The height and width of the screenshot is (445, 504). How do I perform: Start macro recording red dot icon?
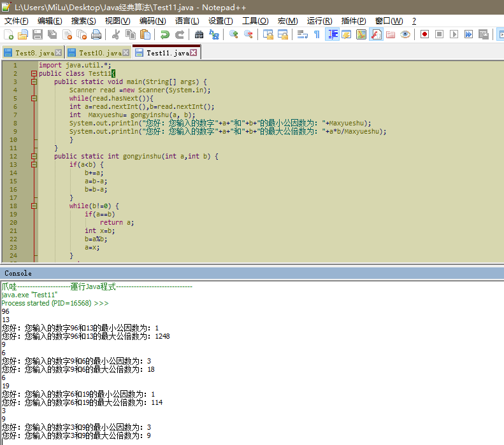424,34
